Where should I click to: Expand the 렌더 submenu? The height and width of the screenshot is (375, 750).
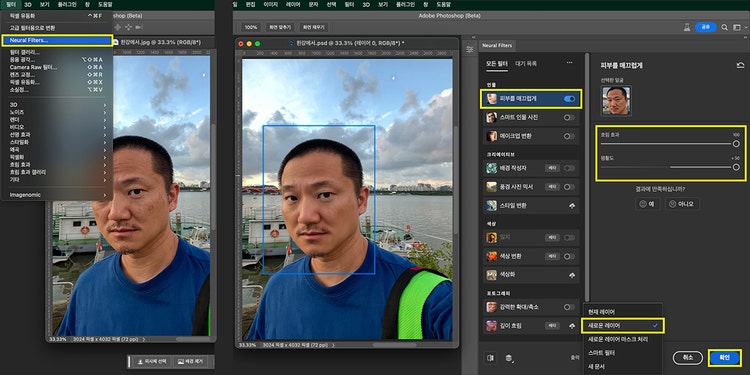(56, 120)
